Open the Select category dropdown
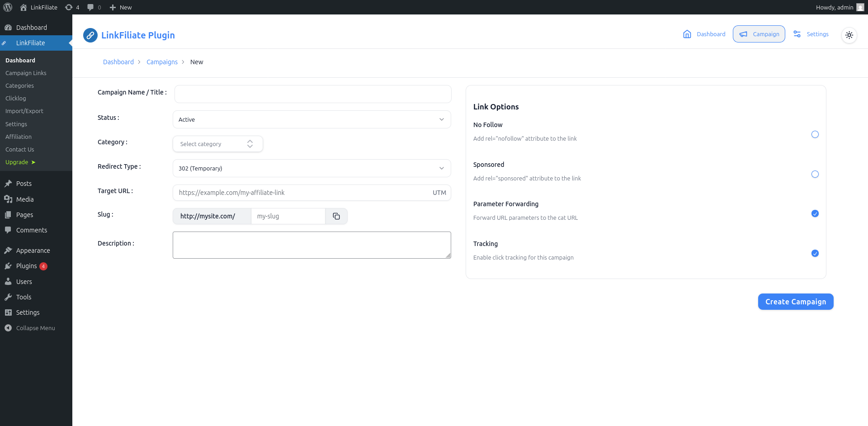 (217, 144)
